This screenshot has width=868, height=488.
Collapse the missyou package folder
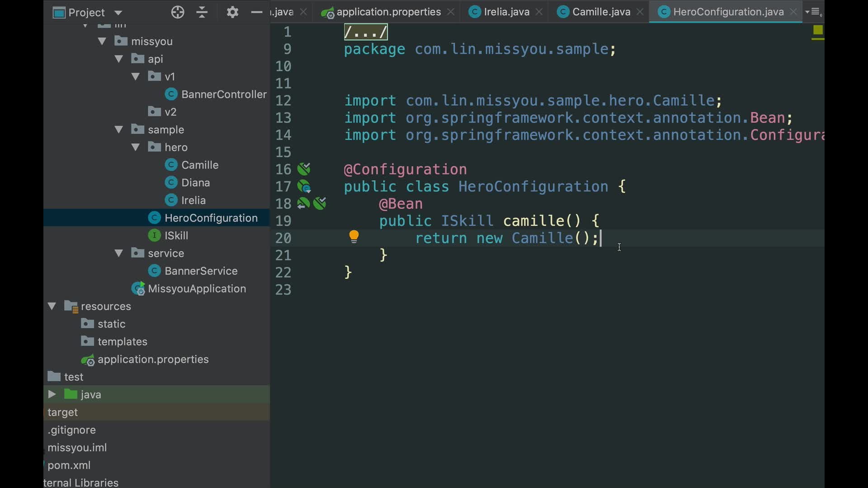(x=102, y=42)
